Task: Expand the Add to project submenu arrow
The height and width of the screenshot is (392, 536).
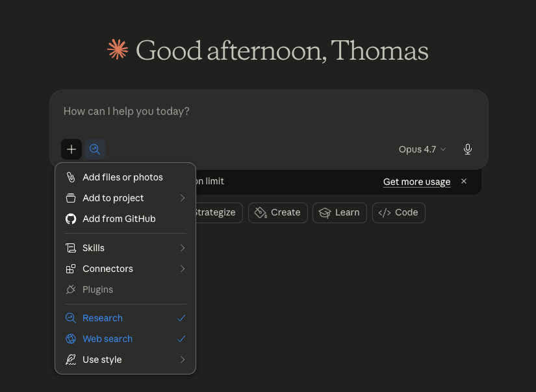Action: [183, 198]
